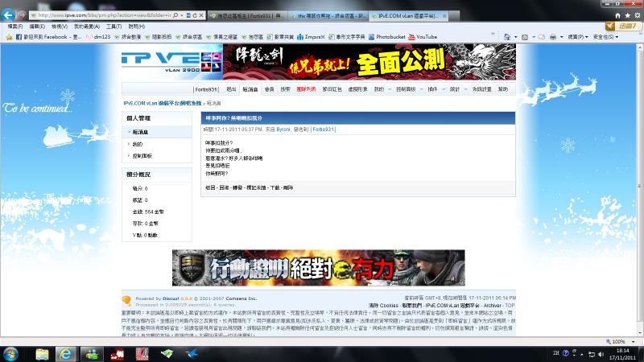Viewport: 644px width, 362px height.
Task: Open 會員 in the forum navbar
Action: (x=269, y=89)
